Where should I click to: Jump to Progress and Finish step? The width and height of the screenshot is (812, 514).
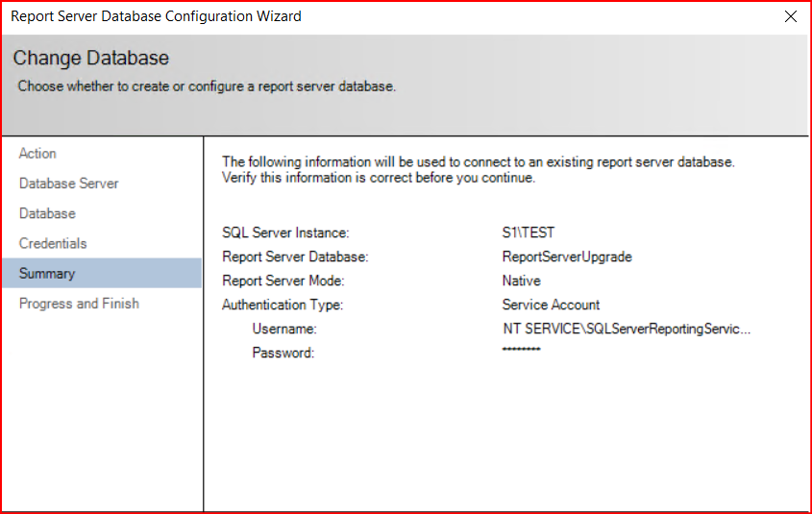click(79, 304)
